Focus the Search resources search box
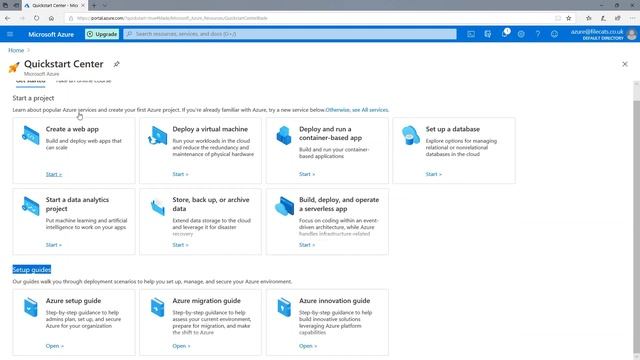 (x=290, y=34)
